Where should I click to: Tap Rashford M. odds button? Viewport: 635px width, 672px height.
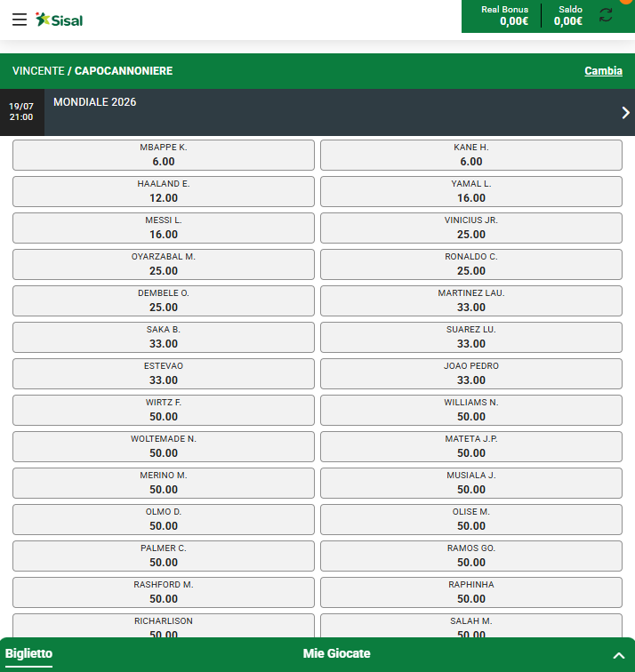(164, 592)
